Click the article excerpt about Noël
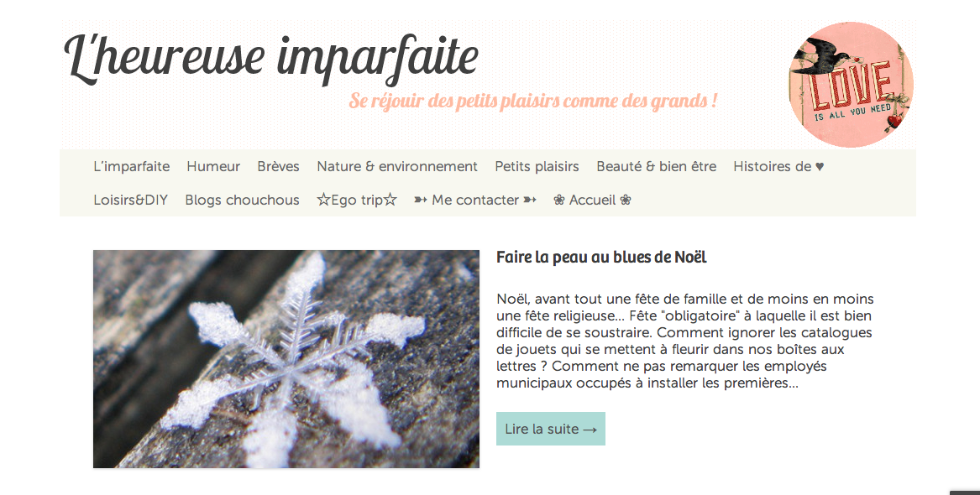Image resolution: width=980 pixels, height=495 pixels. [x=685, y=341]
